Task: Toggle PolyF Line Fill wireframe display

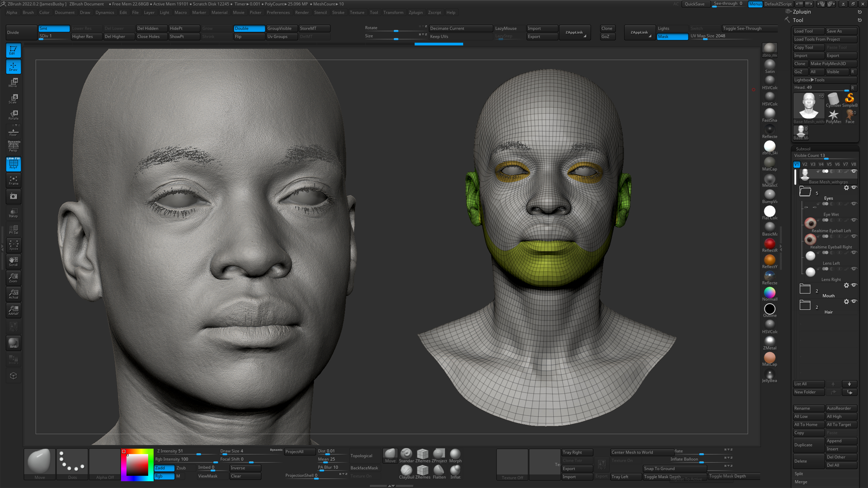Action: [14, 164]
